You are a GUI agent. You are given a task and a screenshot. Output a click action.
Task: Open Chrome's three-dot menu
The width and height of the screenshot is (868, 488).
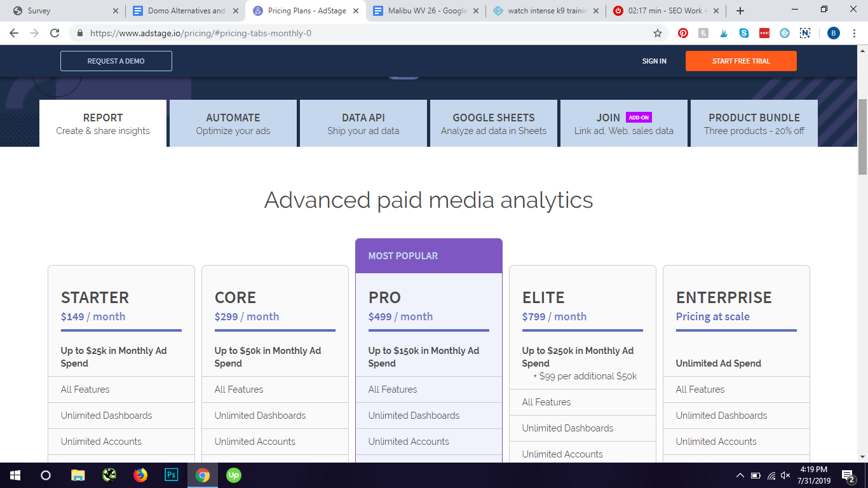coord(853,33)
